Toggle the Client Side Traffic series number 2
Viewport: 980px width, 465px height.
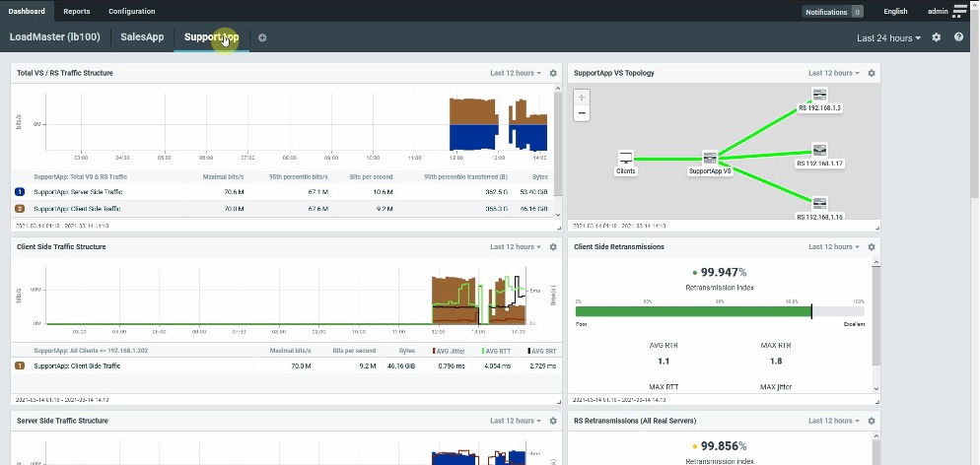click(20, 209)
